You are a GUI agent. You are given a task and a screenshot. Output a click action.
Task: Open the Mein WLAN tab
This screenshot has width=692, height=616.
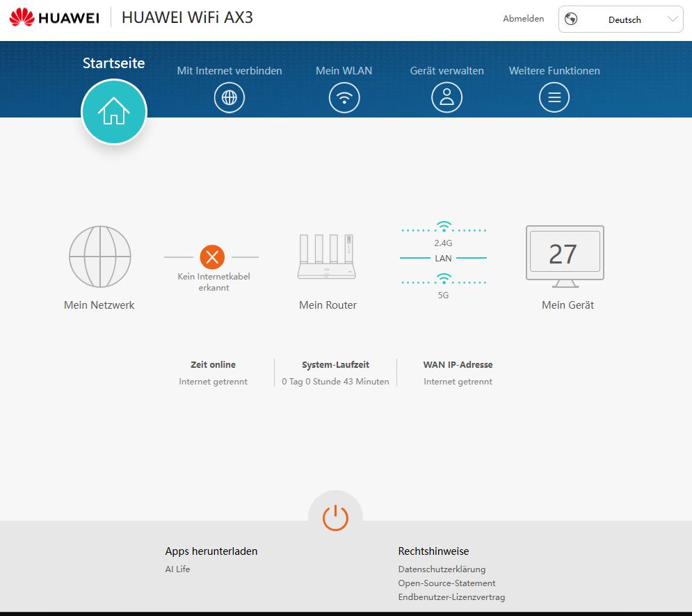click(344, 71)
